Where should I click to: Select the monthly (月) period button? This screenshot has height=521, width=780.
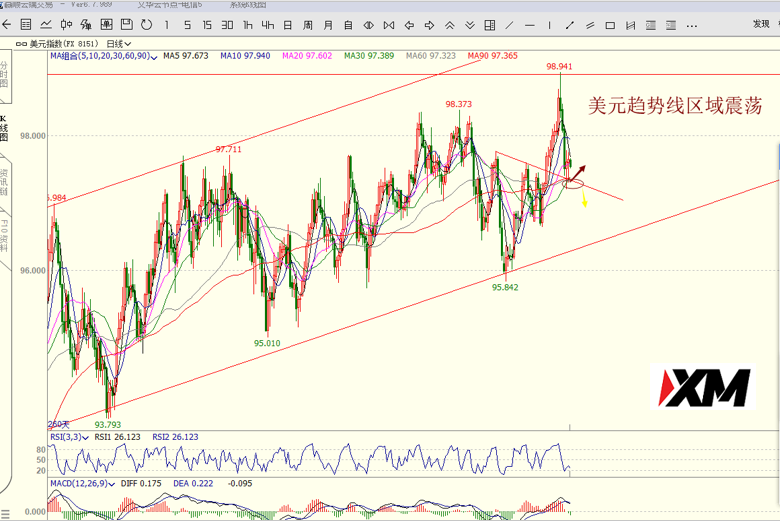click(328, 25)
